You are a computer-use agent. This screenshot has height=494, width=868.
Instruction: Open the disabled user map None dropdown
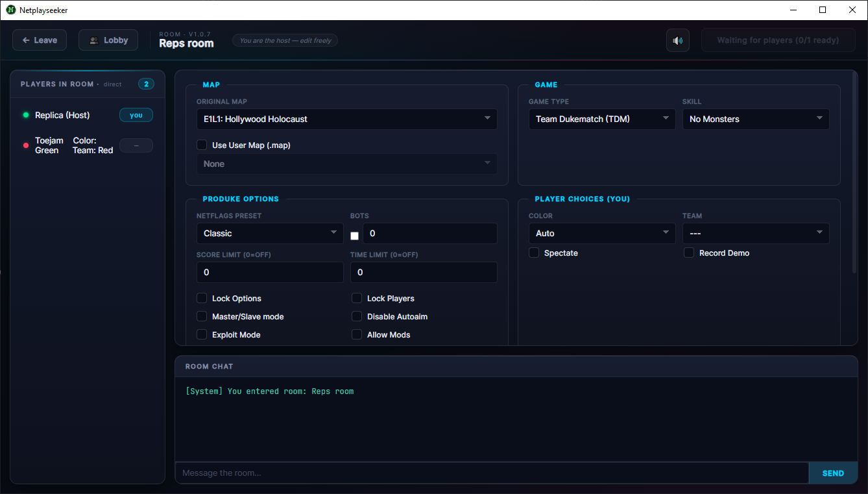(x=347, y=164)
